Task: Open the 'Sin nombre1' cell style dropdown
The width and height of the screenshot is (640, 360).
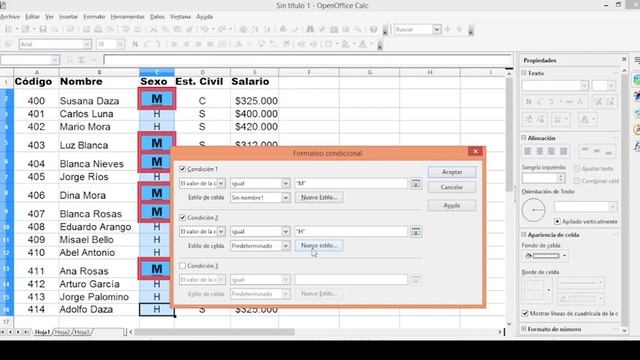Action: [x=286, y=198]
